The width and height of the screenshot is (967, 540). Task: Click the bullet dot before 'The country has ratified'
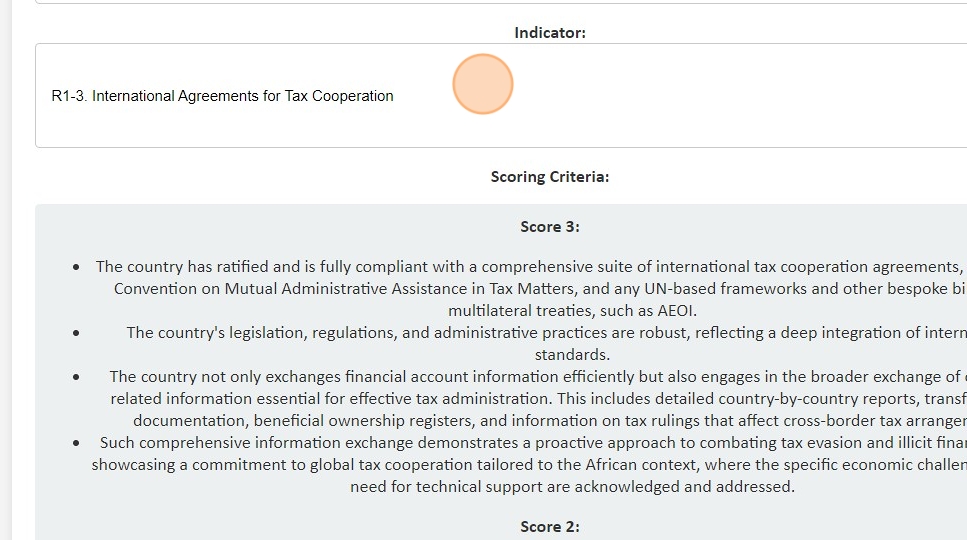[77, 267]
